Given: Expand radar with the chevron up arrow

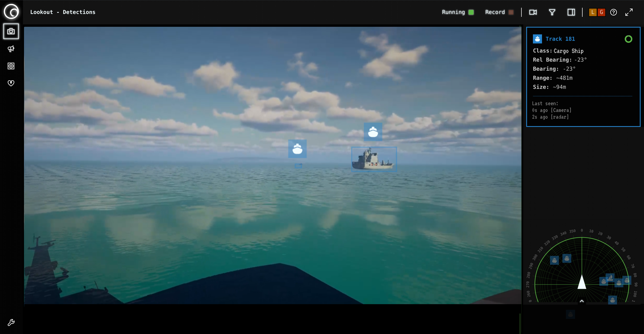Looking at the screenshot, I should (x=582, y=301).
